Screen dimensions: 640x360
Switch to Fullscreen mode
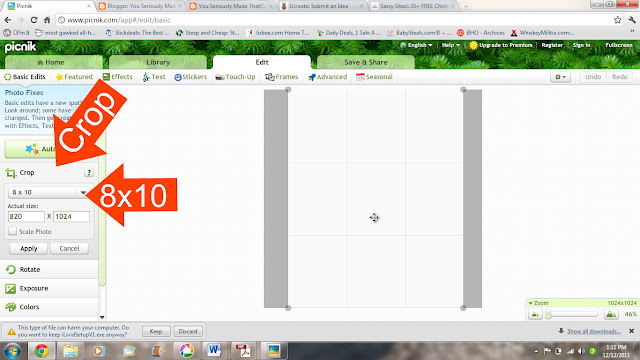(619, 45)
